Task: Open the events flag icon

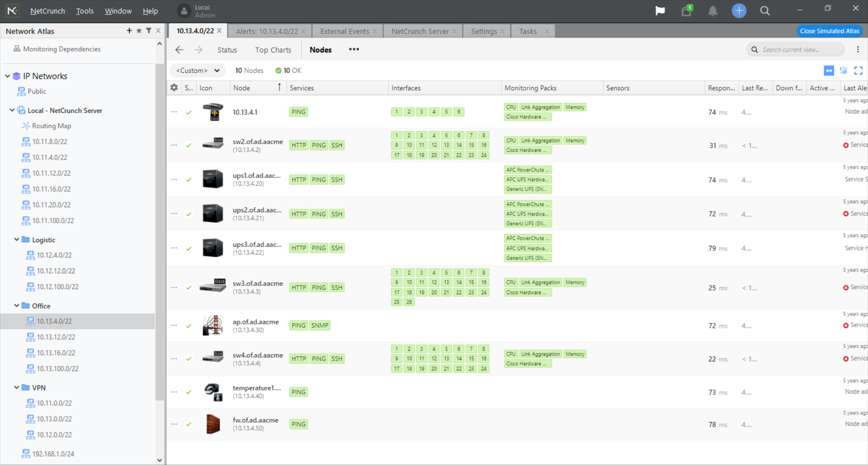Action: 660,11
